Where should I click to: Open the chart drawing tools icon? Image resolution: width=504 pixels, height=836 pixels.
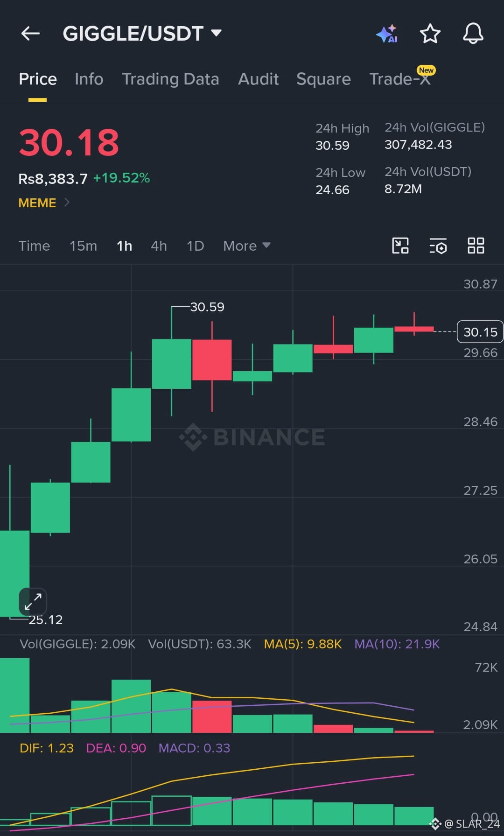[400, 246]
